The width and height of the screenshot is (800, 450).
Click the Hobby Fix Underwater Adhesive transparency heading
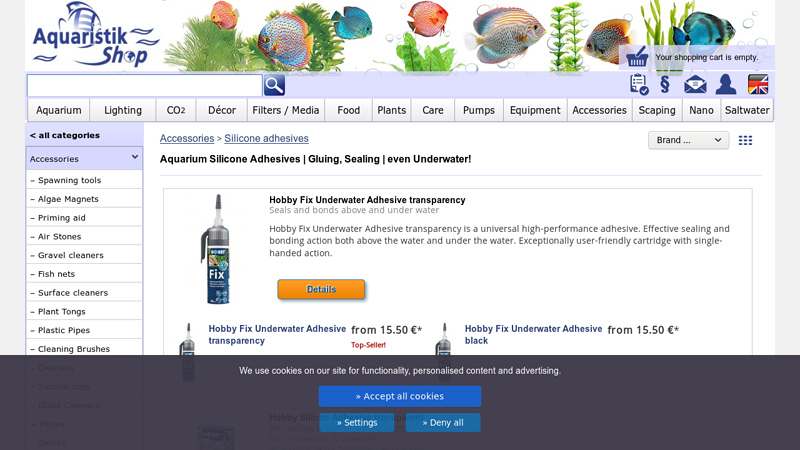tap(367, 200)
